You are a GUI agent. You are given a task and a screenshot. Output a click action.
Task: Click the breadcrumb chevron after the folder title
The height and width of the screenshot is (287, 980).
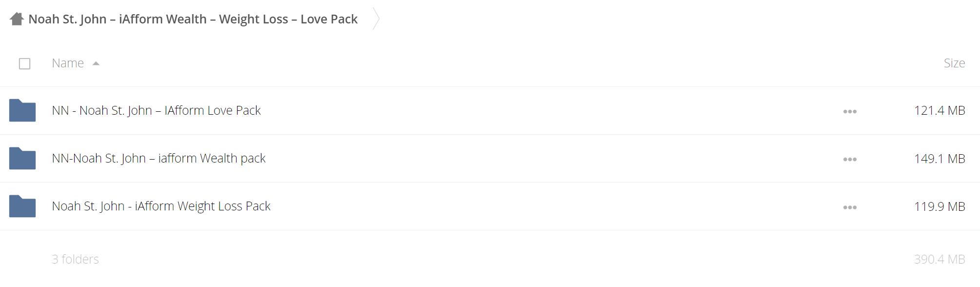point(376,19)
